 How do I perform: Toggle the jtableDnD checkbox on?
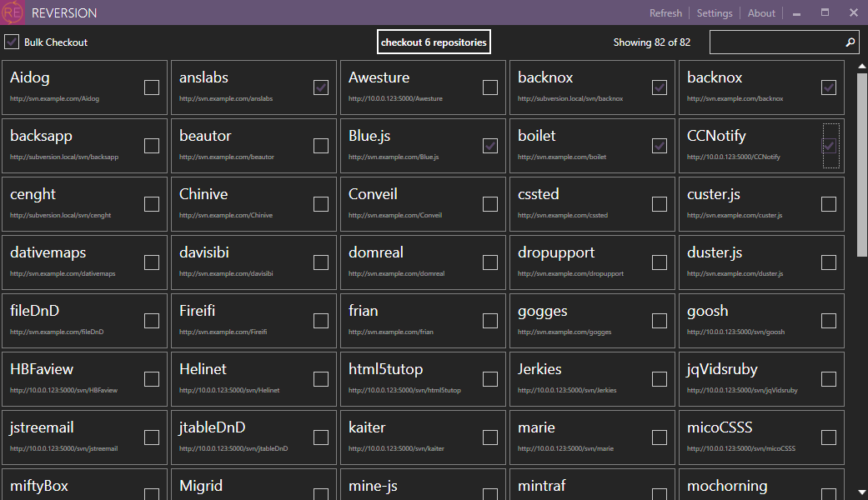click(x=321, y=437)
